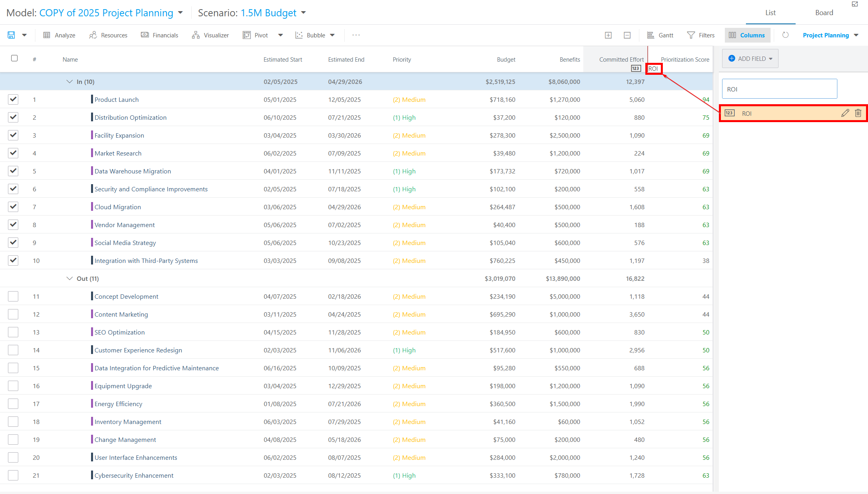Click the Committed Effort column header
Viewport: 868px width, 494px height.
[x=621, y=59]
